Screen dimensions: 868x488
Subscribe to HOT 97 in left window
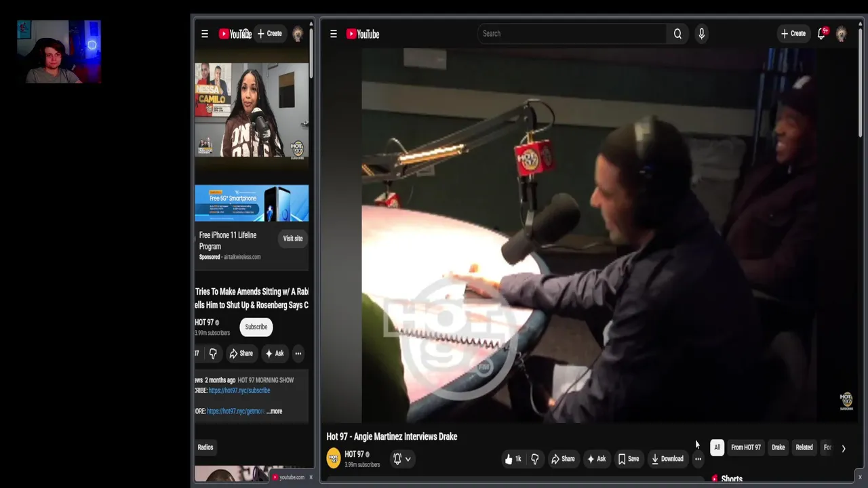(256, 327)
